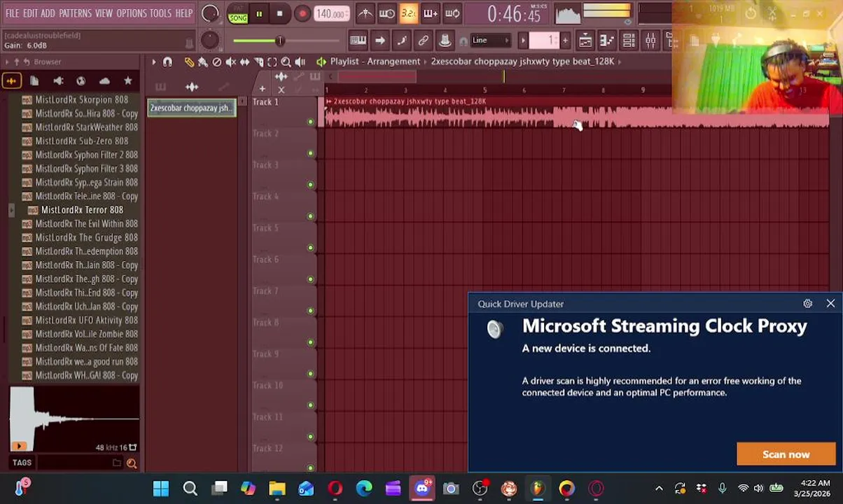Open the Mixer view icon
Image resolution: width=843 pixels, height=504 pixels.
(650, 41)
